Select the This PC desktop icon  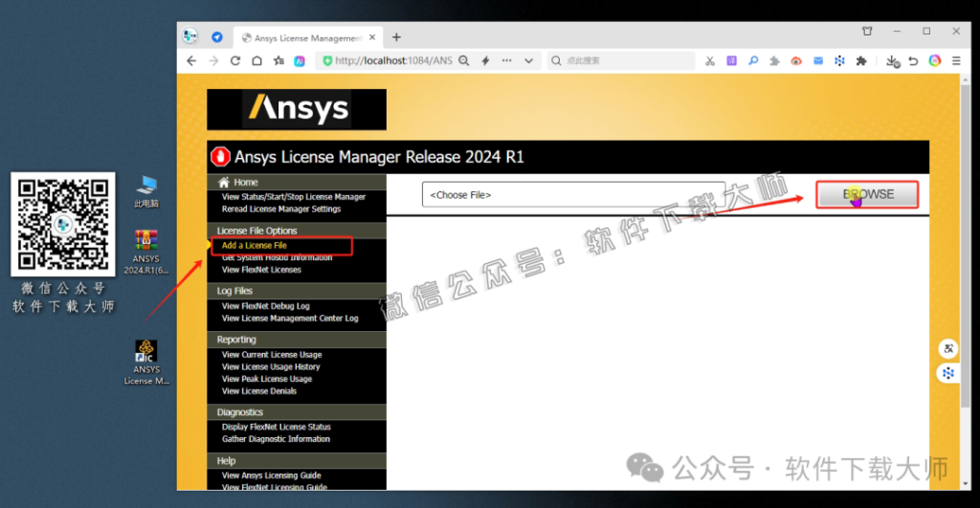146,192
